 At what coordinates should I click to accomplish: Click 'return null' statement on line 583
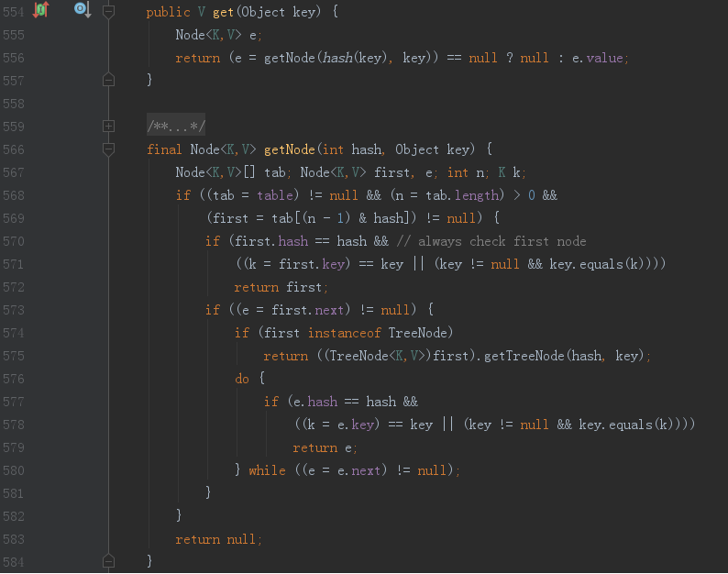219,540
